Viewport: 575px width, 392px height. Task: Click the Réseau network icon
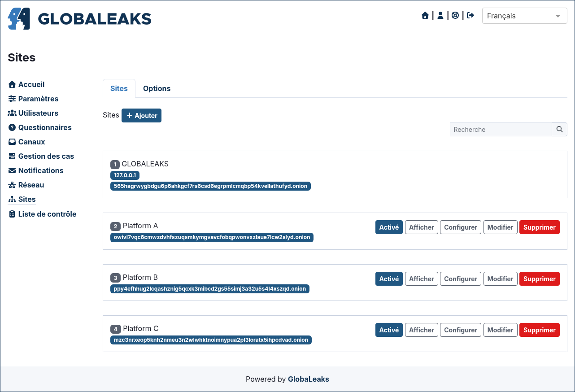tap(12, 185)
